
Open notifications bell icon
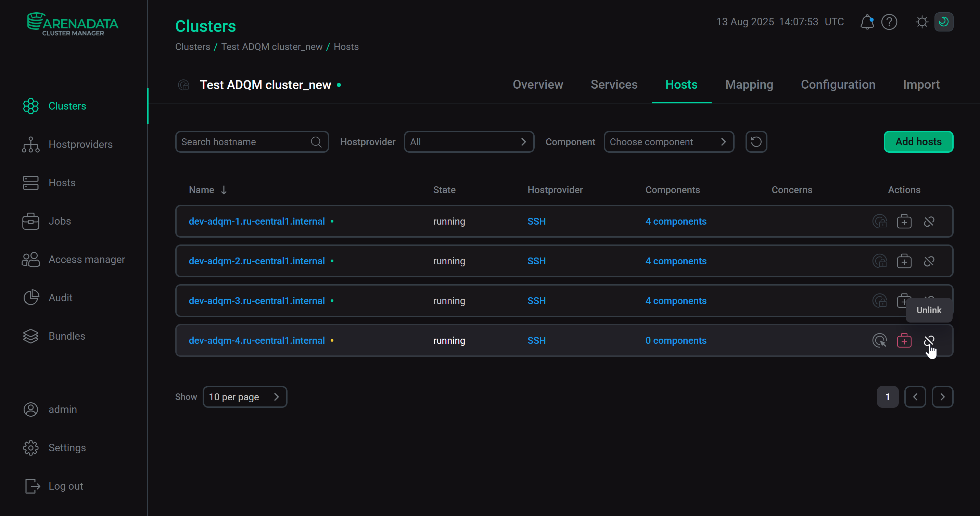[x=867, y=22]
